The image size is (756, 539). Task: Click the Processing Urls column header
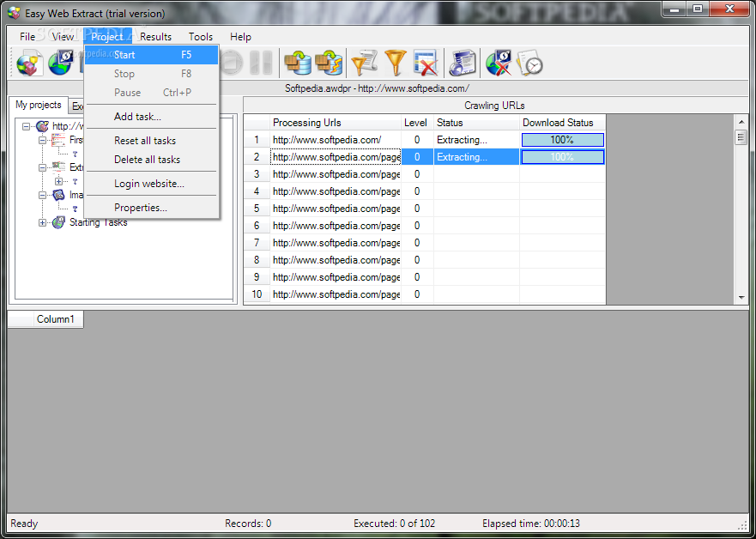pos(336,123)
